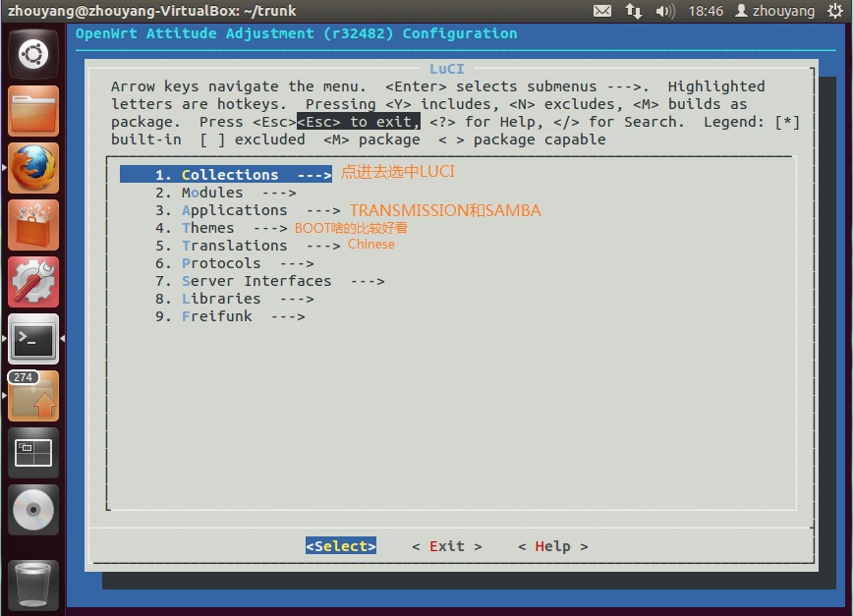Select the Modules menu entry
Screen dimensions: 853x616
[226, 193]
